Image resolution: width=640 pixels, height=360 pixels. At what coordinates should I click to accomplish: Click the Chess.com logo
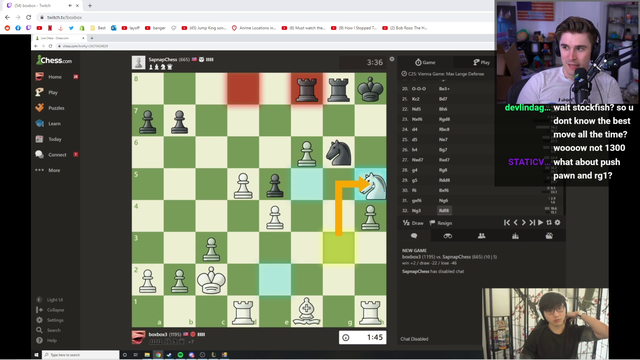coord(54,60)
